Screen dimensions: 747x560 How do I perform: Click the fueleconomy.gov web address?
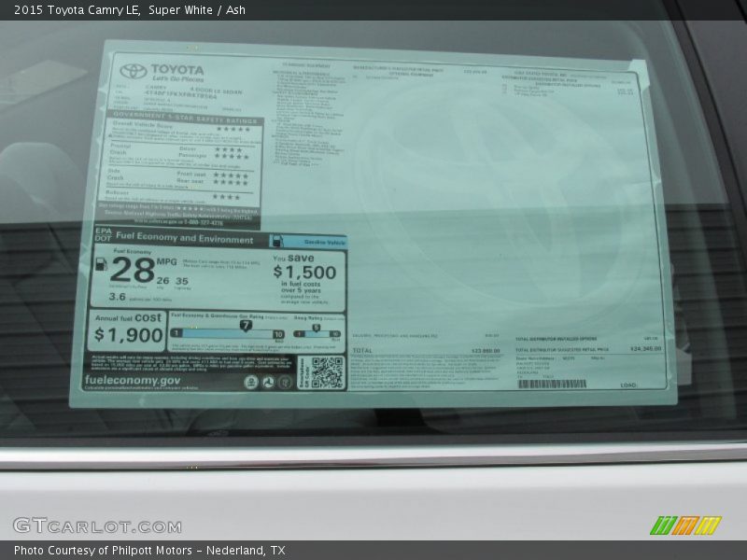[x=133, y=380]
